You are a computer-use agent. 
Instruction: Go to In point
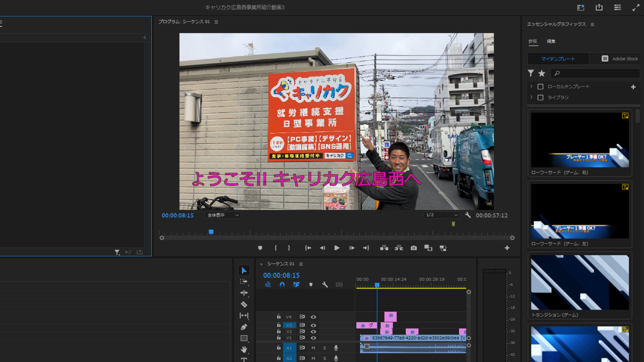[x=308, y=248]
